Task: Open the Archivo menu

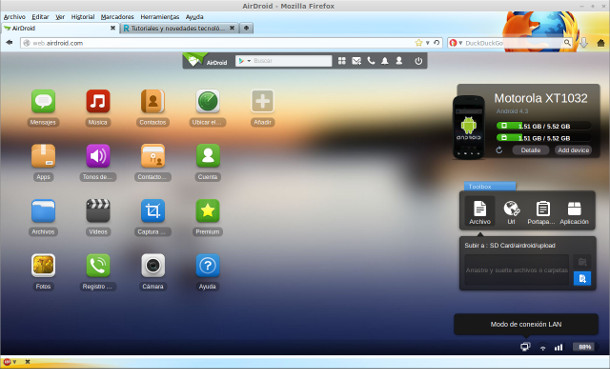Action: (14, 17)
